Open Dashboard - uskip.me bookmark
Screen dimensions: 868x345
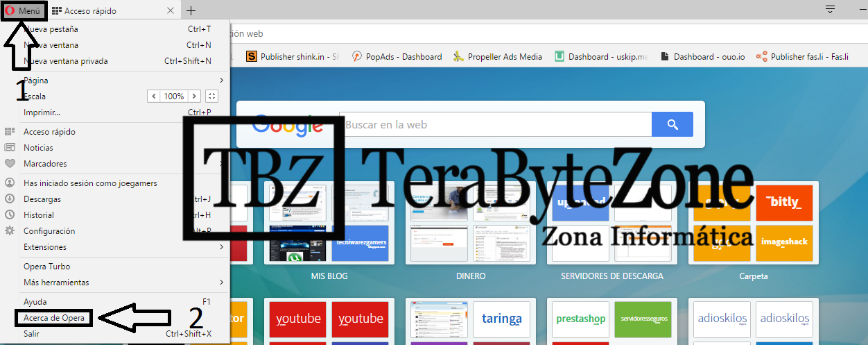[601, 57]
